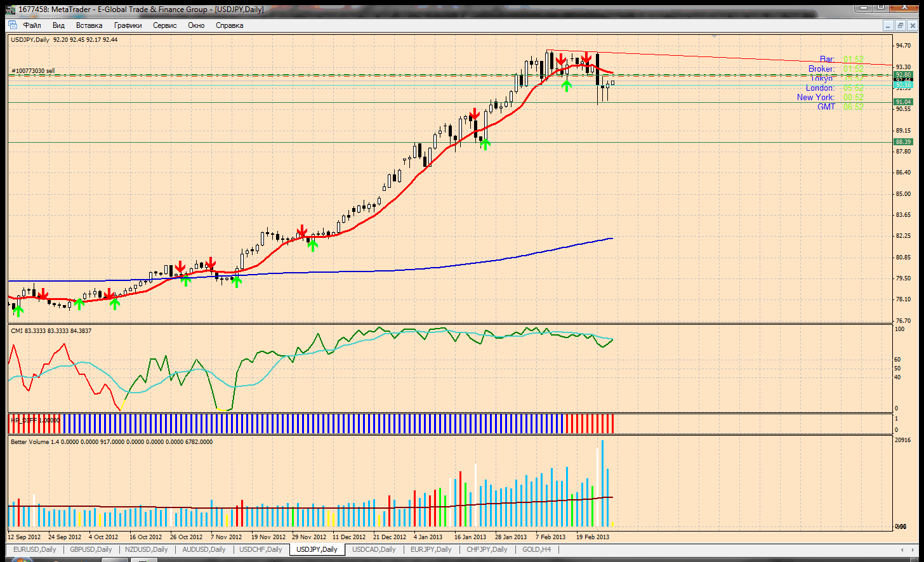Click the 21 Dec 2012 date label
The width and height of the screenshot is (924, 562).
[x=390, y=537]
